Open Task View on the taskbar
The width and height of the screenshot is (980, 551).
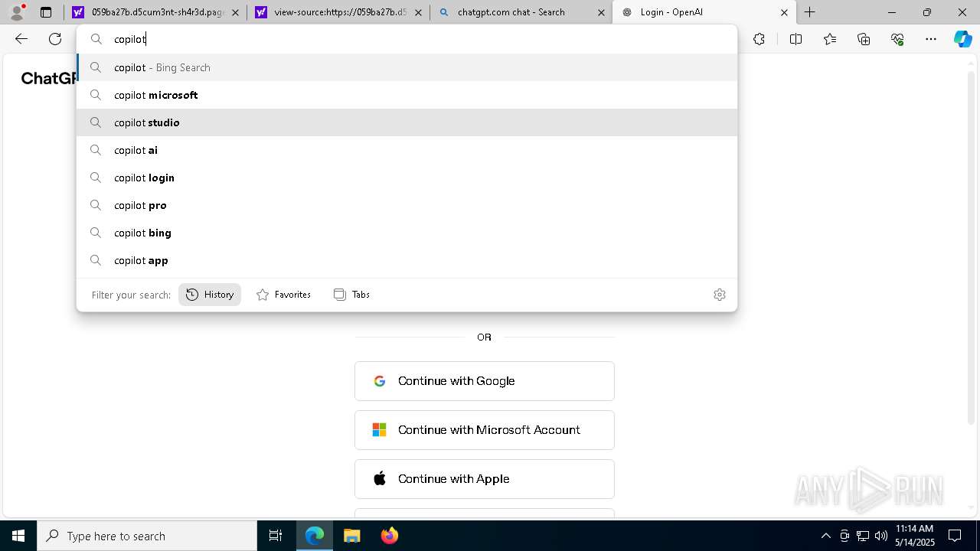point(276,536)
